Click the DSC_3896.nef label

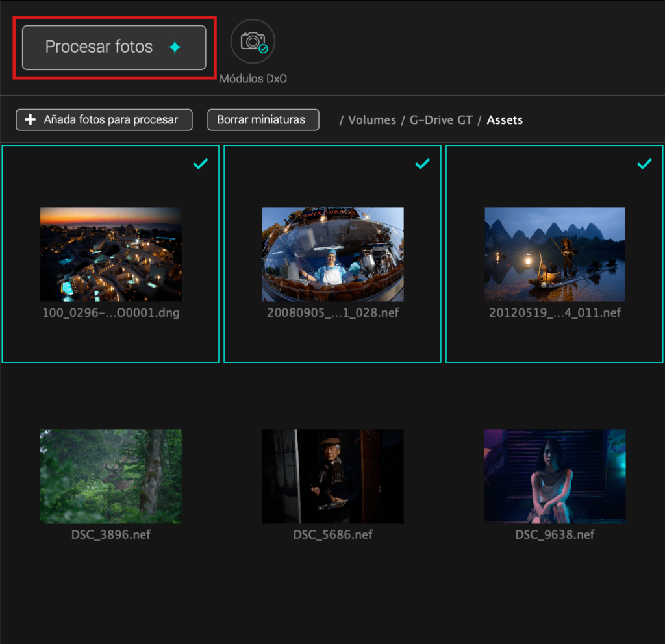click(x=110, y=535)
